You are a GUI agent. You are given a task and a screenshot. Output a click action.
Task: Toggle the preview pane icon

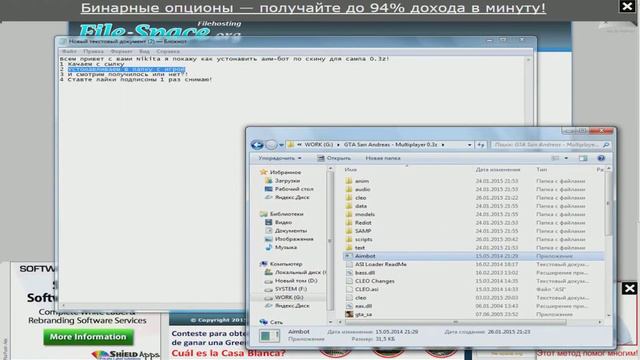(583, 158)
